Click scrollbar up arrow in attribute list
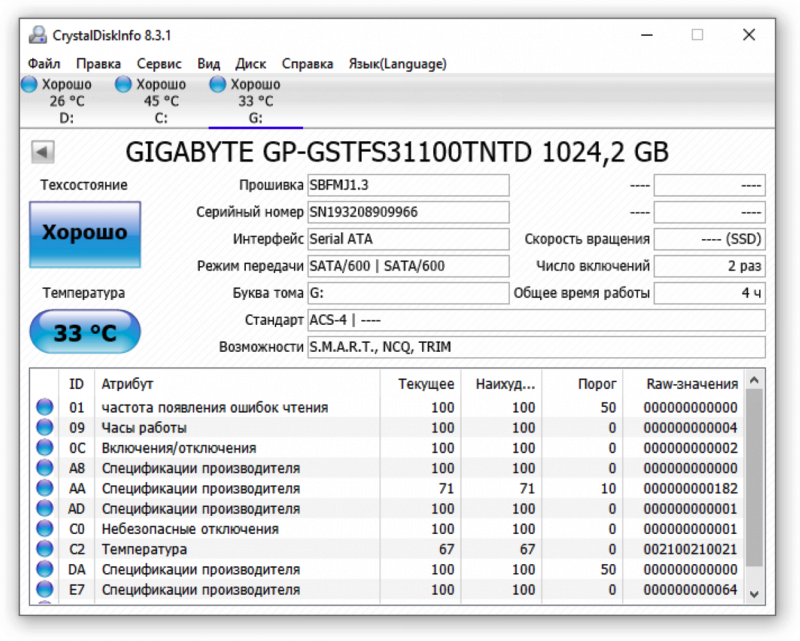Screen dimensions: 800x641 click(754, 380)
